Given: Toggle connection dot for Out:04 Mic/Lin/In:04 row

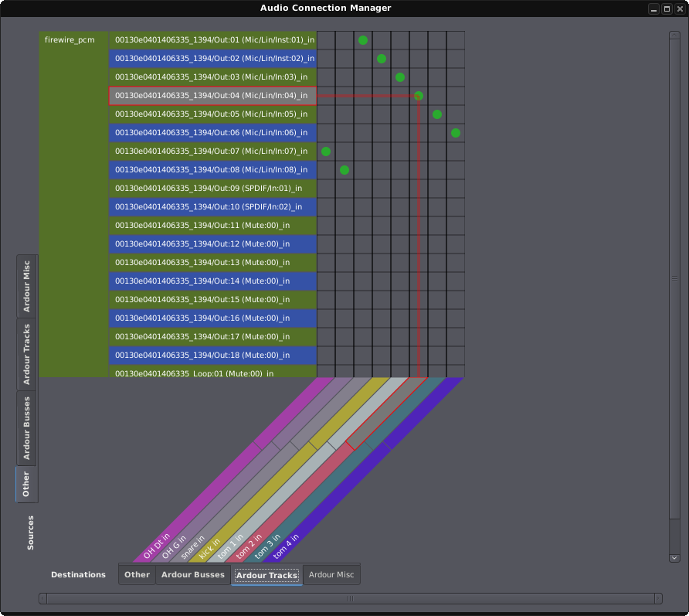Looking at the screenshot, I should (419, 95).
